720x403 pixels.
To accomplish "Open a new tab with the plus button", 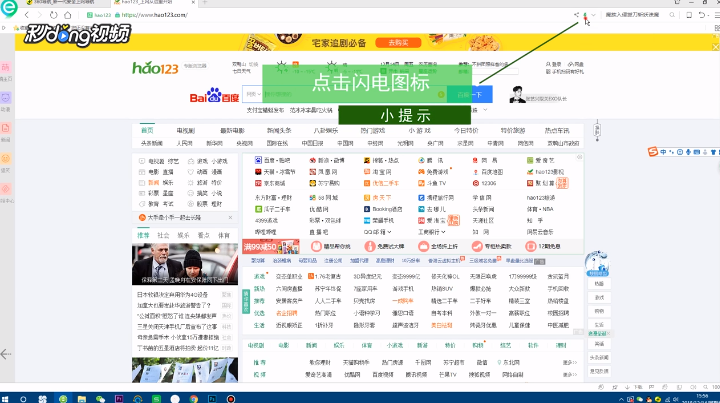I will click(x=205, y=2).
